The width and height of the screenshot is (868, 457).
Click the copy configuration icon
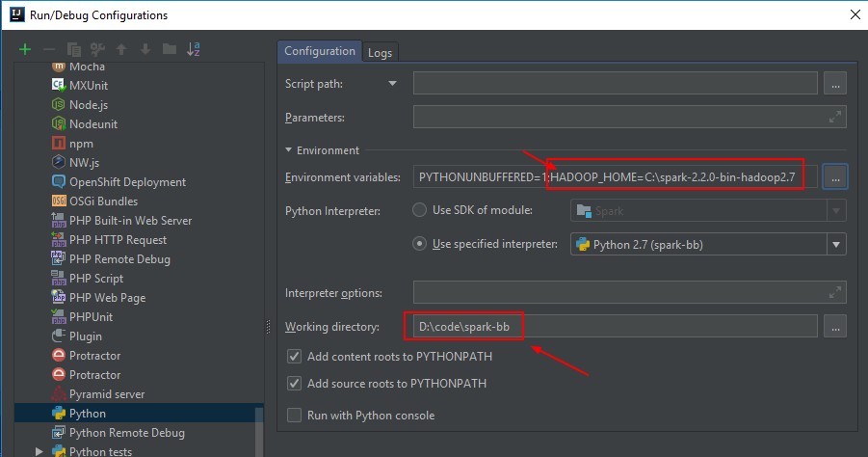click(74, 49)
